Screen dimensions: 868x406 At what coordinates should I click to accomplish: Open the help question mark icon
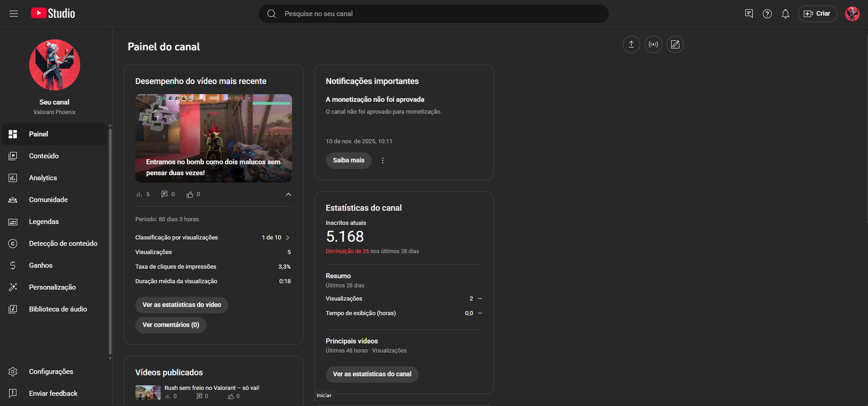coord(767,14)
